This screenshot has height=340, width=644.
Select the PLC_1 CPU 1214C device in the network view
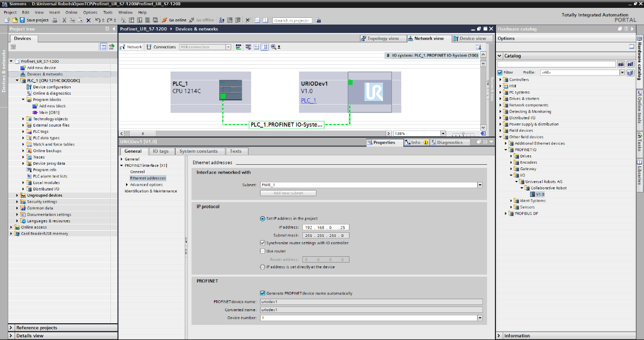coord(230,90)
